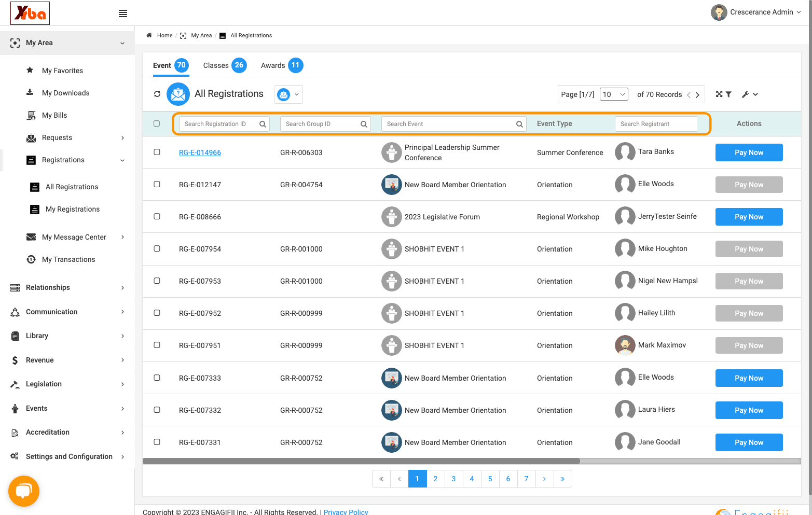Open the hamburger menu icon
Screen dimensions: 812x515
[x=123, y=13]
